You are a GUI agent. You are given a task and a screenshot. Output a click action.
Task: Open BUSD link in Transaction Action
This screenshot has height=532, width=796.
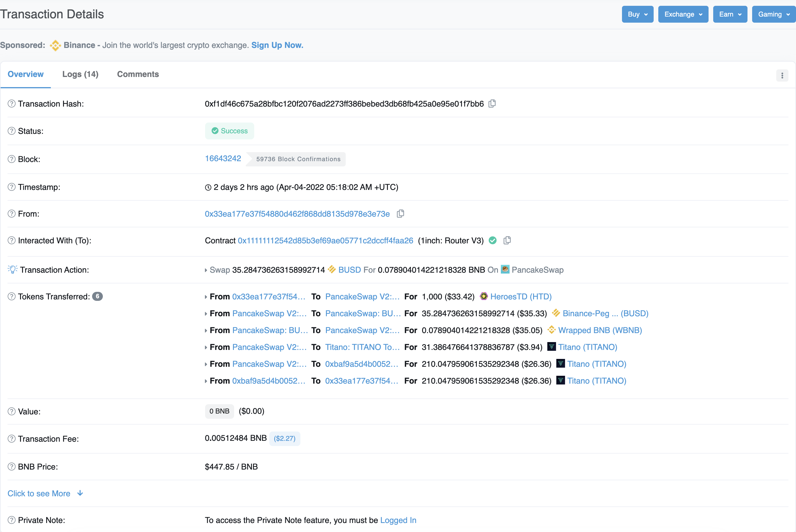click(349, 270)
